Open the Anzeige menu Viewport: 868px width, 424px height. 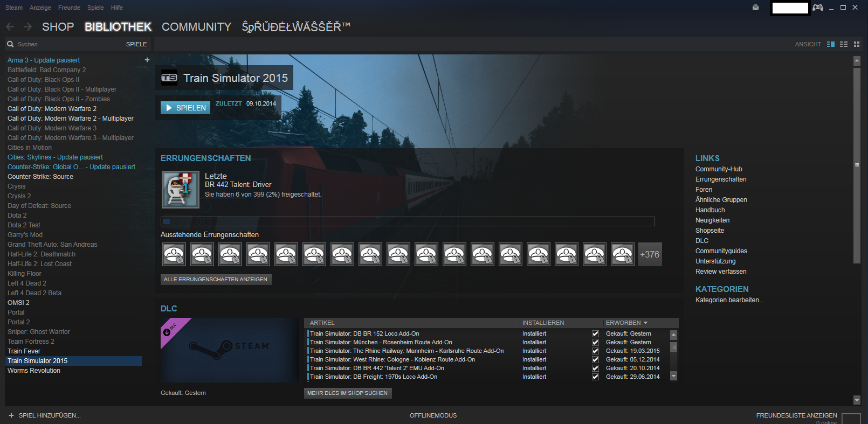[40, 8]
